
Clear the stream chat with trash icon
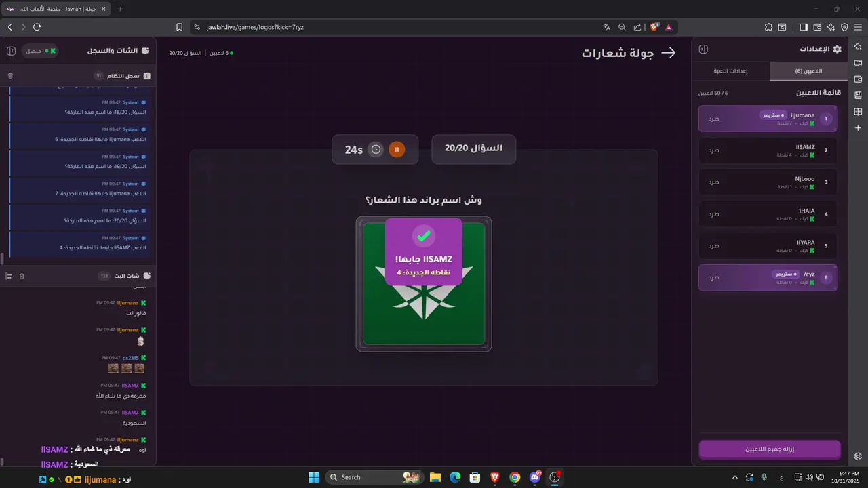22,276
